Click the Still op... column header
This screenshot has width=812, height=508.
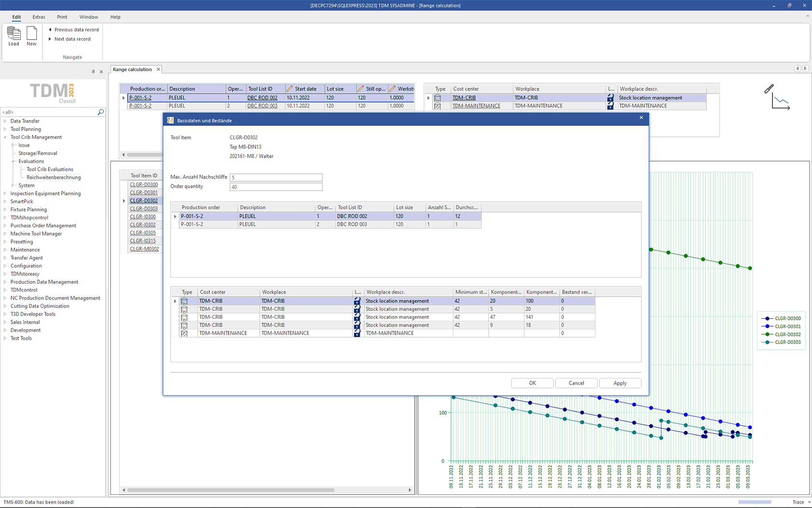pyautogui.click(x=372, y=89)
